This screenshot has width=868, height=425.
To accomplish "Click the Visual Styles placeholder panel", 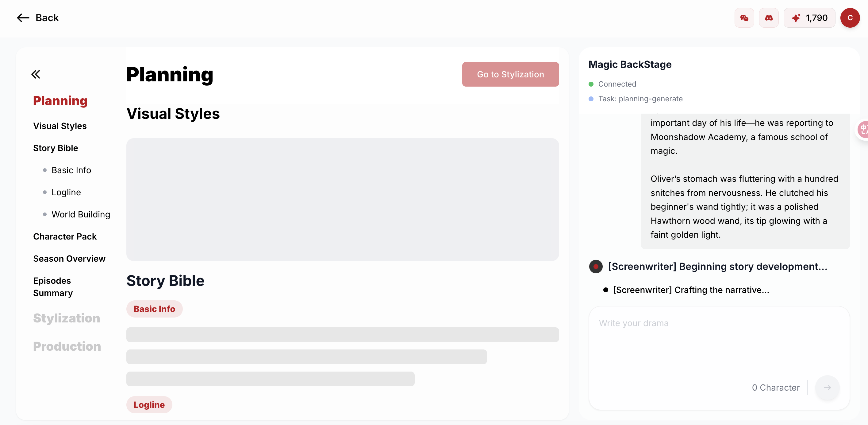I will (x=342, y=199).
